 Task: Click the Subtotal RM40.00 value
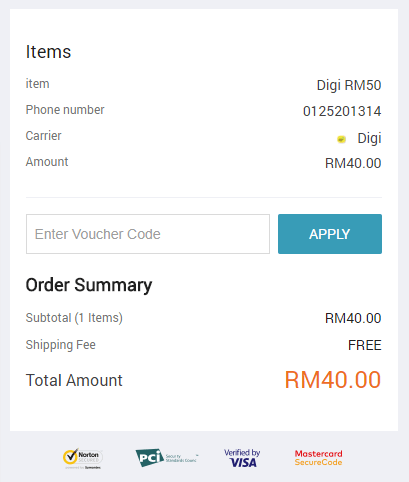(x=353, y=318)
